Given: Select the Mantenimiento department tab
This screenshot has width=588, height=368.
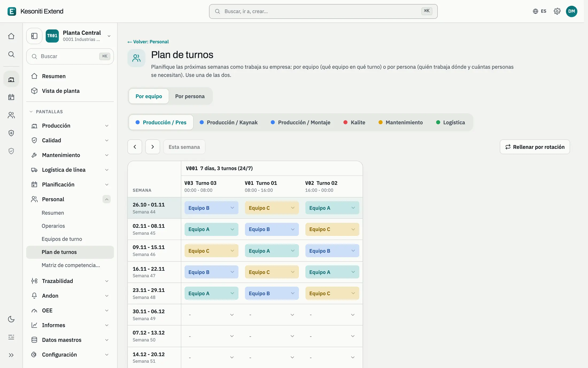Looking at the screenshot, I should point(401,122).
